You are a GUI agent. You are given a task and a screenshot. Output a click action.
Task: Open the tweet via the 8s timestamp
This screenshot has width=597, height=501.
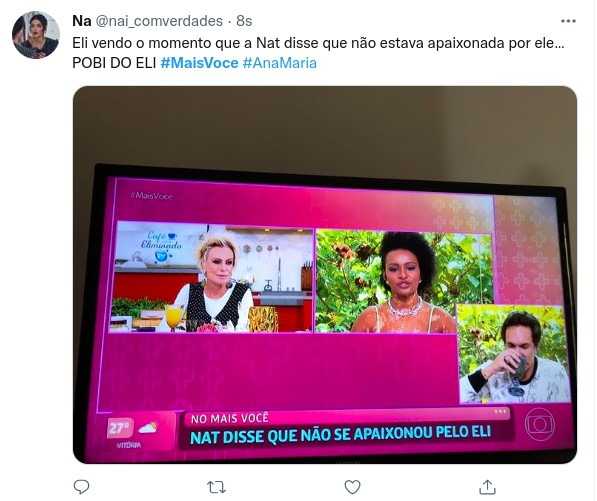click(244, 21)
